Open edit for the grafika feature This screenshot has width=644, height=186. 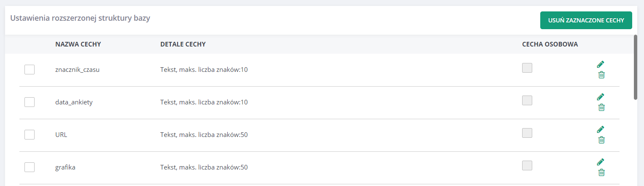point(601,162)
